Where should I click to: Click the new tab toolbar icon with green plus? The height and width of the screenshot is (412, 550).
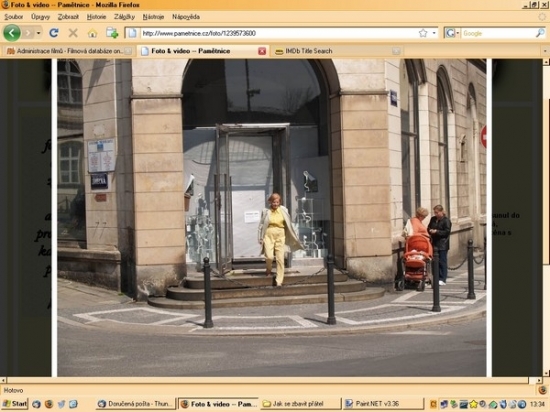pyautogui.click(x=112, y=33)
